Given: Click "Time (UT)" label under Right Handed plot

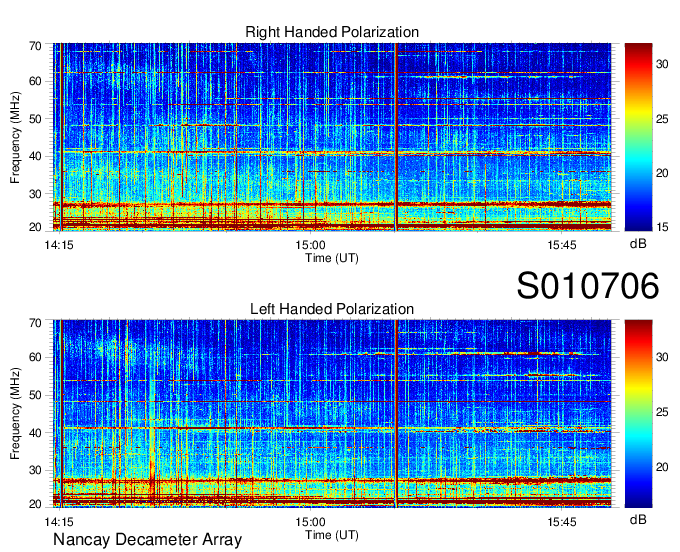Looking at the screenshot, I should coord(332,258).
